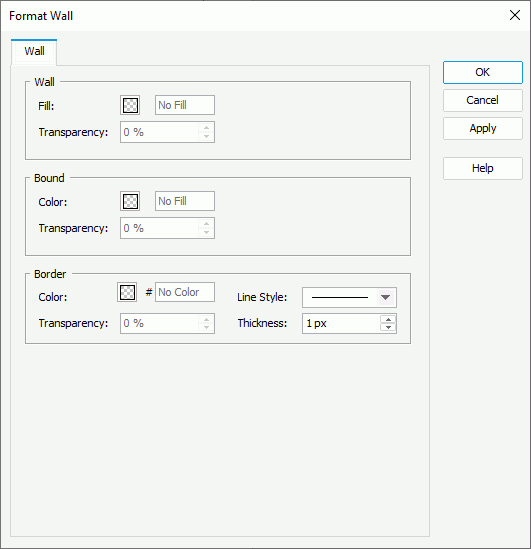Open the Bound Color swatch

(x=130, y=201)
